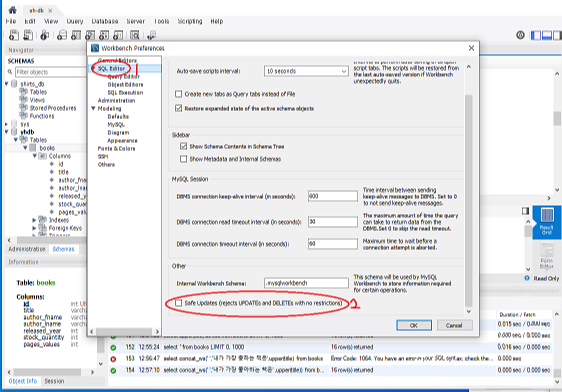Viewport: 562px width, 392px height.
Task: Close the sh-db connection tab
Action: [x=51, y=10]
